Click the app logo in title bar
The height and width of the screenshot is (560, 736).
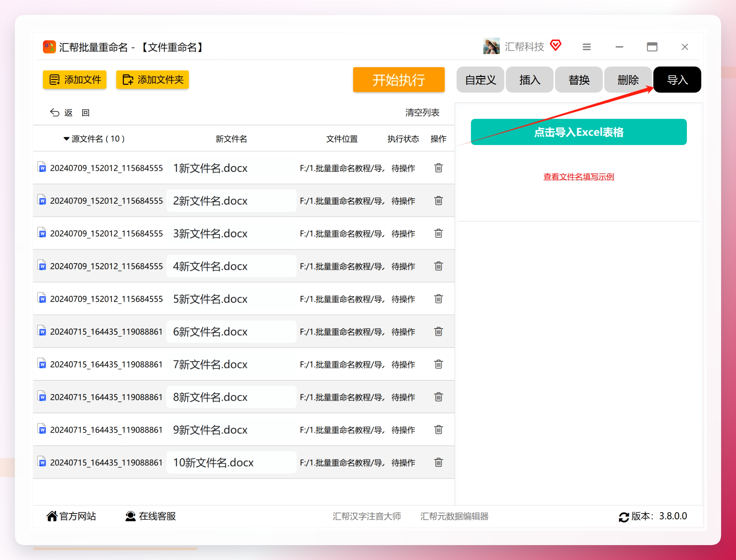49,47
